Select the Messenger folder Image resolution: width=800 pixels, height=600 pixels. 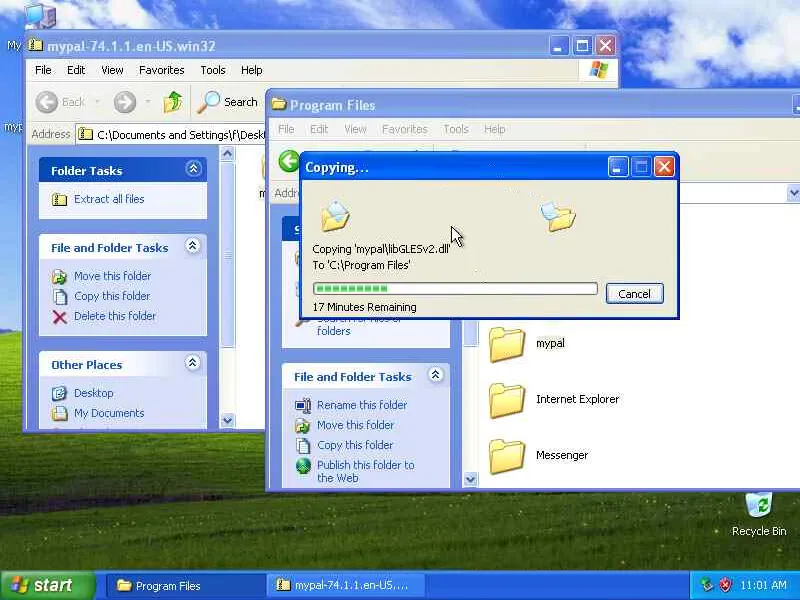(539, 456)
